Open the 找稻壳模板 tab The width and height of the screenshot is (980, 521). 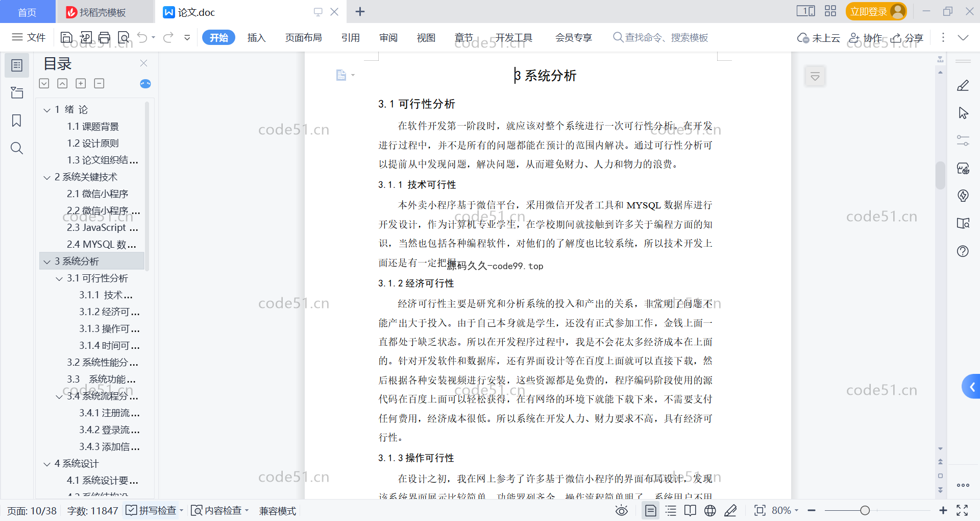pyautogui.click(x=105, y=12)
